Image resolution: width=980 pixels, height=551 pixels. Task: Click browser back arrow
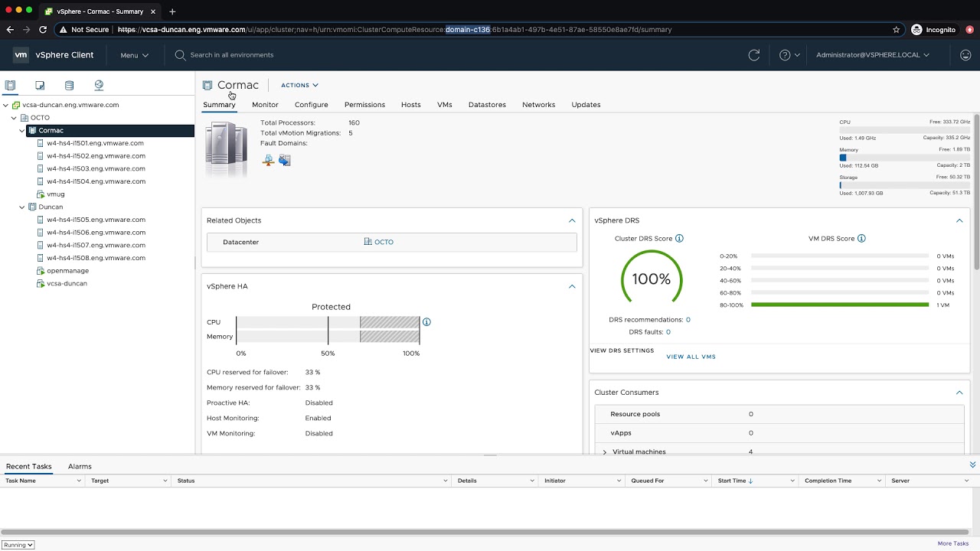coord(10,30)
